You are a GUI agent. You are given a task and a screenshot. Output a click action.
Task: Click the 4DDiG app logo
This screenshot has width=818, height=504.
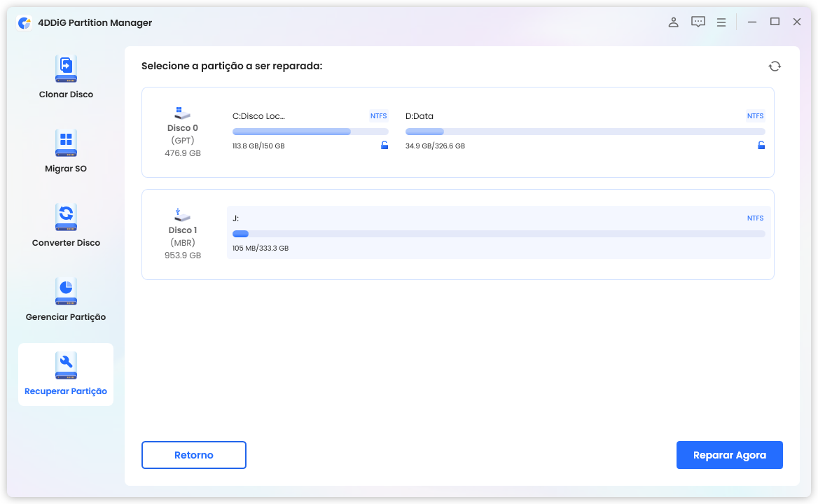[25, 22]
